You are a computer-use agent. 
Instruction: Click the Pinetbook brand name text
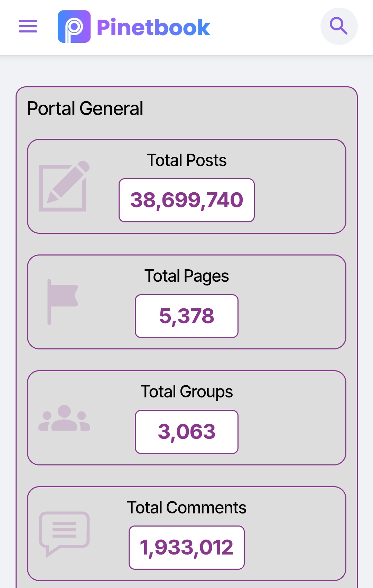(x=153, y=28)
